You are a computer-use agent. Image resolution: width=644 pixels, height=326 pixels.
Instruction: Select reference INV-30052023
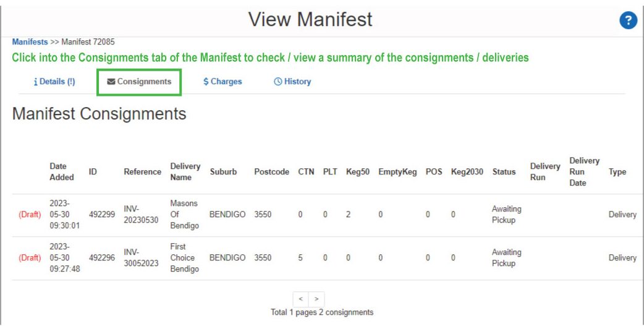pyautogui.click(x=140, y=258)
